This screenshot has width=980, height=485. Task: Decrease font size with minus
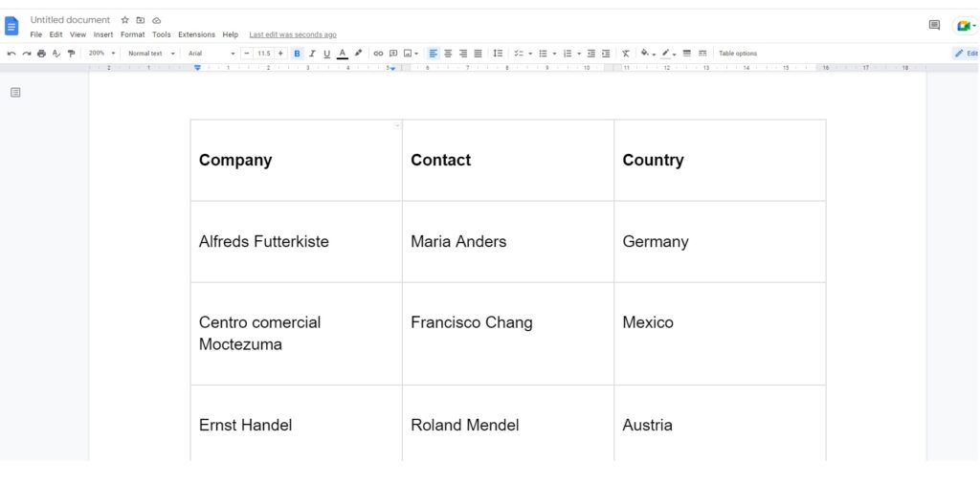(x=247, y=54)
